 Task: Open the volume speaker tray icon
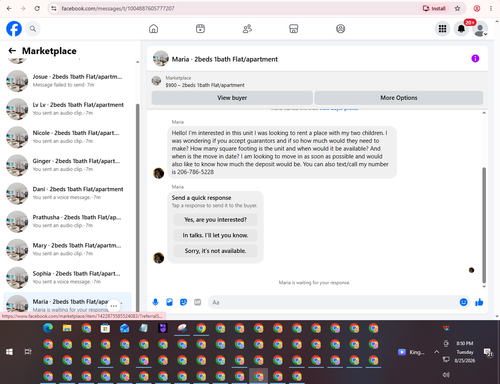(x=446, y=375)
